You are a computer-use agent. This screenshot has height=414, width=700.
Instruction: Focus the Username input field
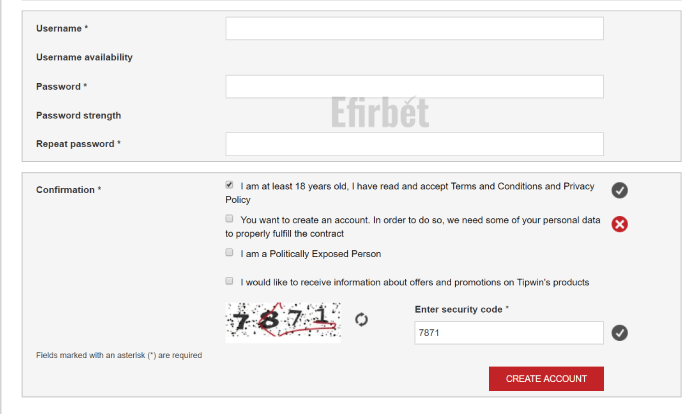414,29
